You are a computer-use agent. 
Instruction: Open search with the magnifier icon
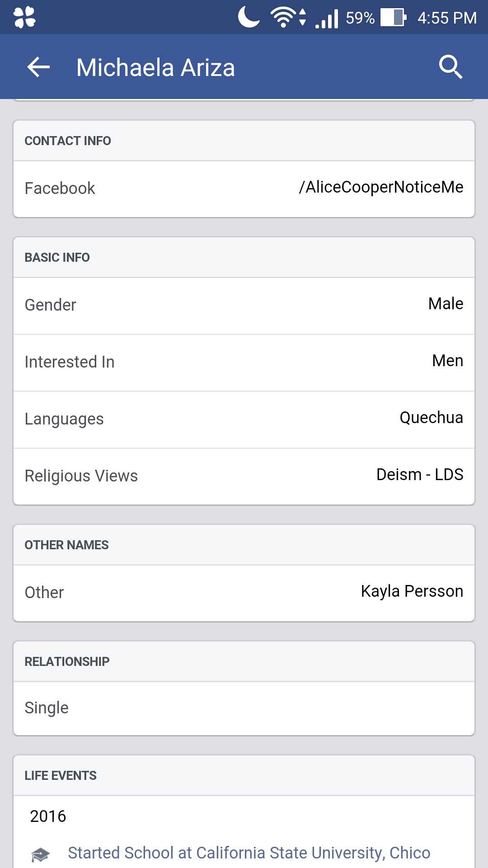[450, 67]
